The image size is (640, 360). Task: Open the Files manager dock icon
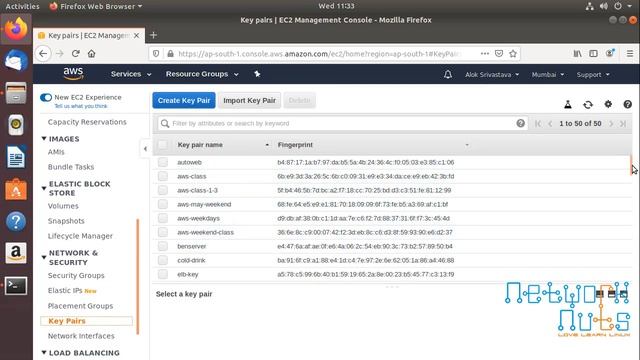16,93
